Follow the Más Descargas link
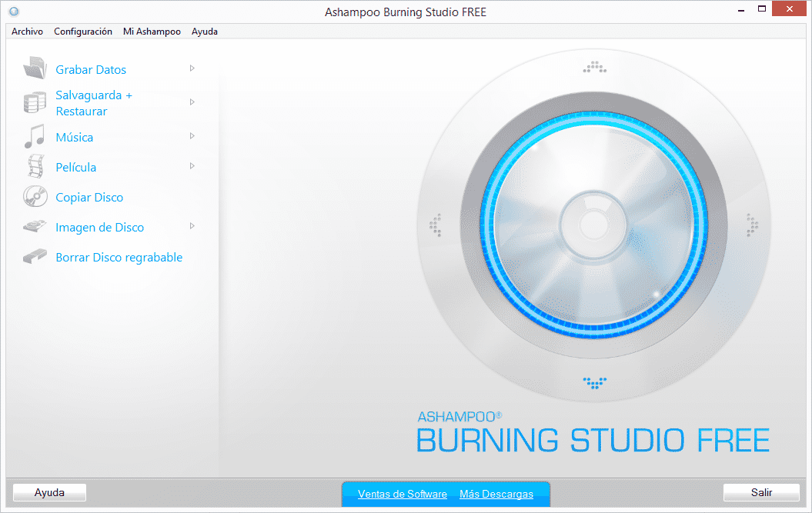 (x=496, y=494)
